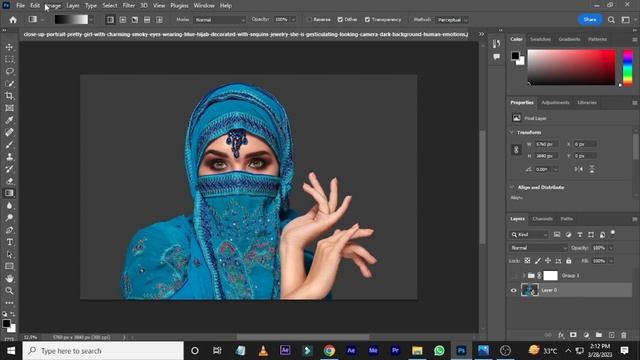Select the Clone Stamp tool
Viewport: 640px width, 360px height.
(9, 157)
